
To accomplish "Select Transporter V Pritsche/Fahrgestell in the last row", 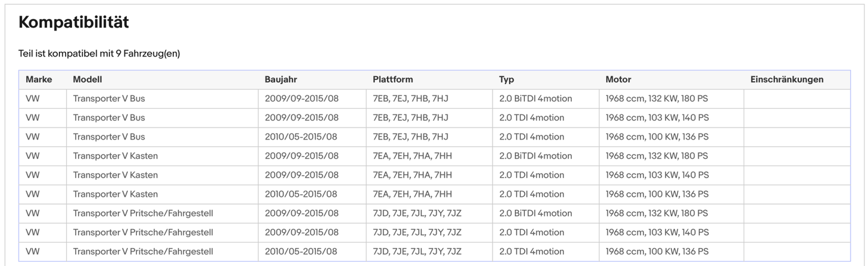I will click(x=143, y=252).
